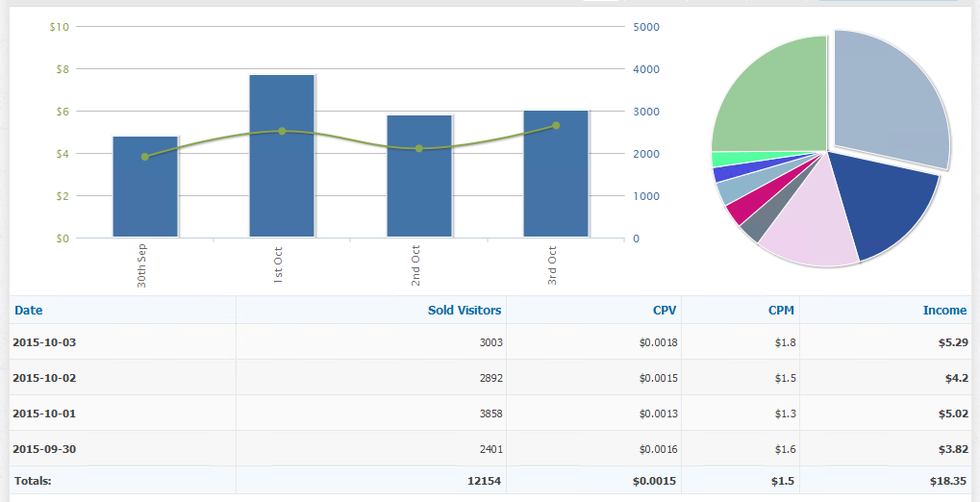Sort by Sold Visitors column header
The height and width of the screenshot is (502, 980).
pos(465,311)
